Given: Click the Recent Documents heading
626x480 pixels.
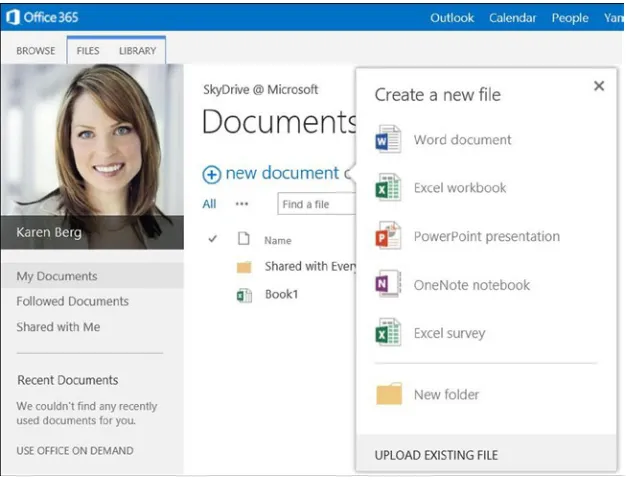Looking at the screenshot, I should click(x=67, y=380).
